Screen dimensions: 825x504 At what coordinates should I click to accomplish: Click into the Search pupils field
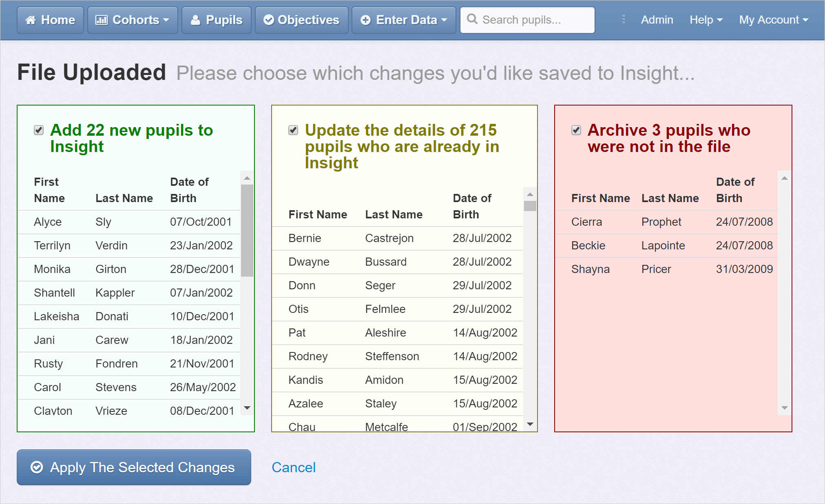click(527, 20)
